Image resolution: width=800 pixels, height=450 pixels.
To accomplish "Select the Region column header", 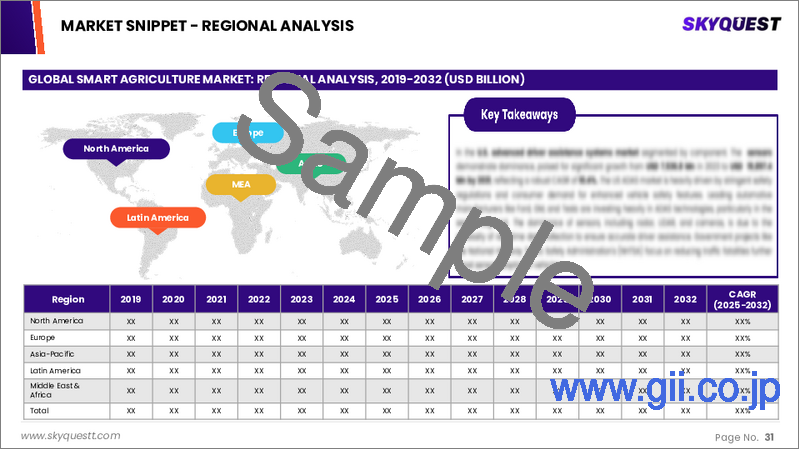I will pos(67,299).
